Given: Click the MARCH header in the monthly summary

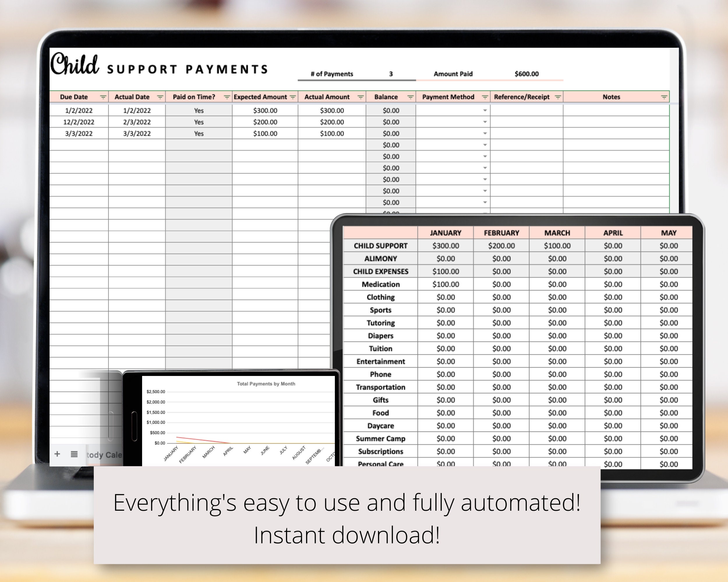Looking at the screenshot, I should 557,233.
